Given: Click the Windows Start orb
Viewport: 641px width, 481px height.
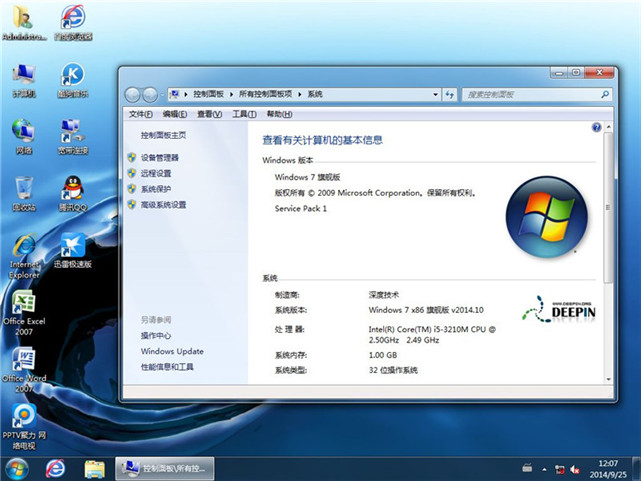Looking at the screenshot, I should (x=17, y=469).
